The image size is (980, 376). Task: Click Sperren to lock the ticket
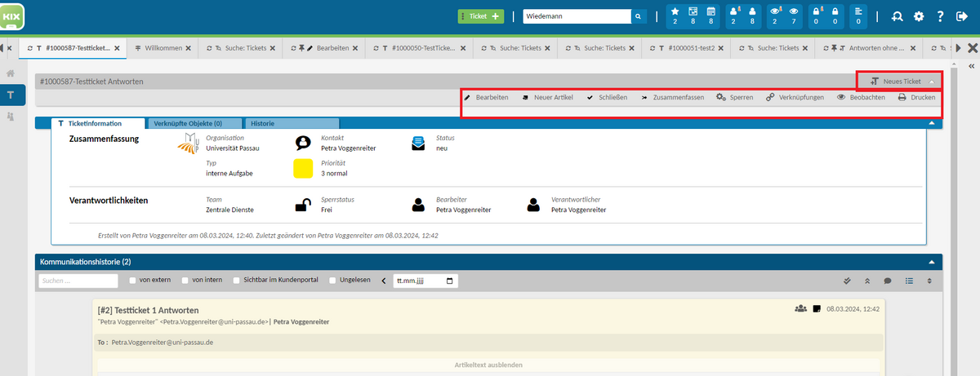coord(735,97)
